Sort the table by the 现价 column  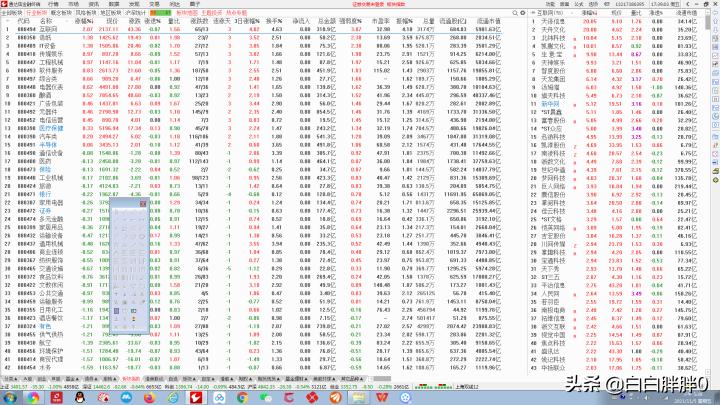pos(112,21)
